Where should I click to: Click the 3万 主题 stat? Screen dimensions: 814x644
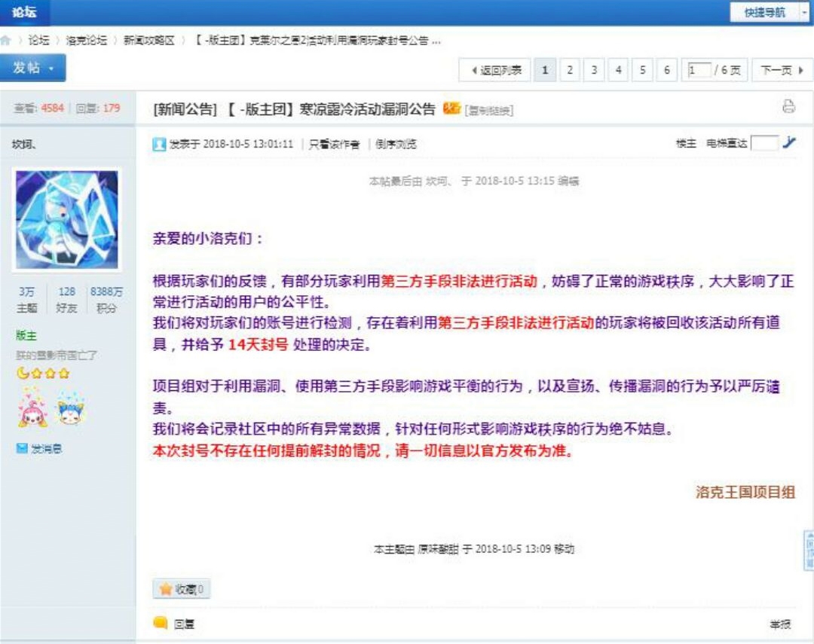(x=26, y=300)
